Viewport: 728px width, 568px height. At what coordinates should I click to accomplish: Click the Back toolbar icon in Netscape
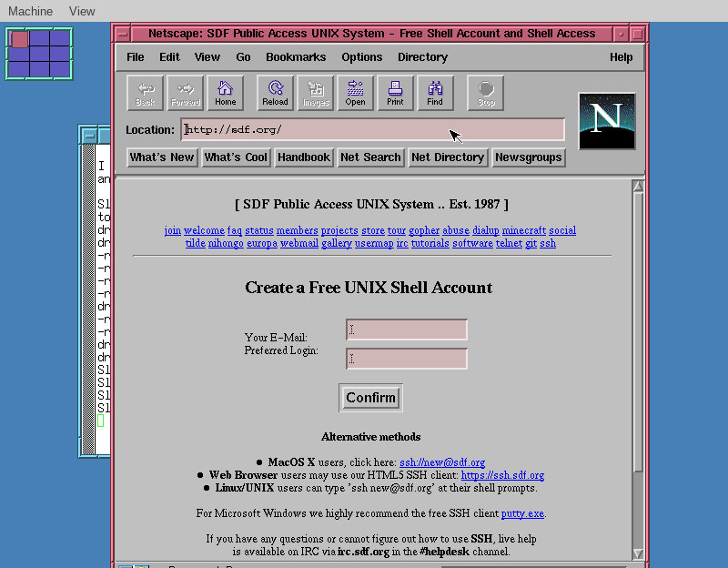(x=146, y=93)
